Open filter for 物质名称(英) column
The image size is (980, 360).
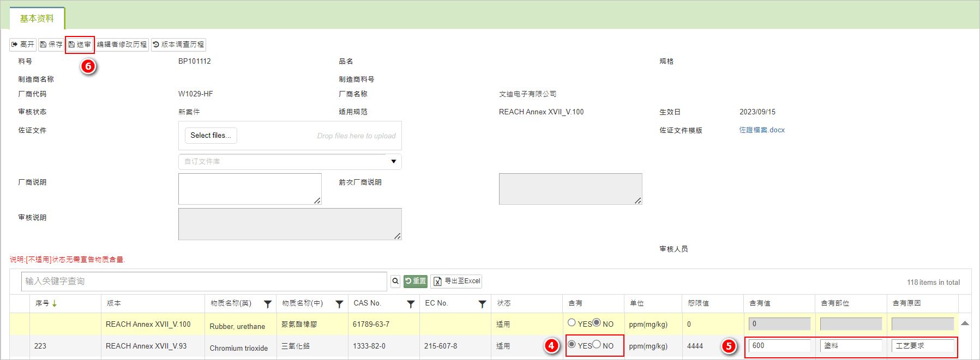coord(268,304)
